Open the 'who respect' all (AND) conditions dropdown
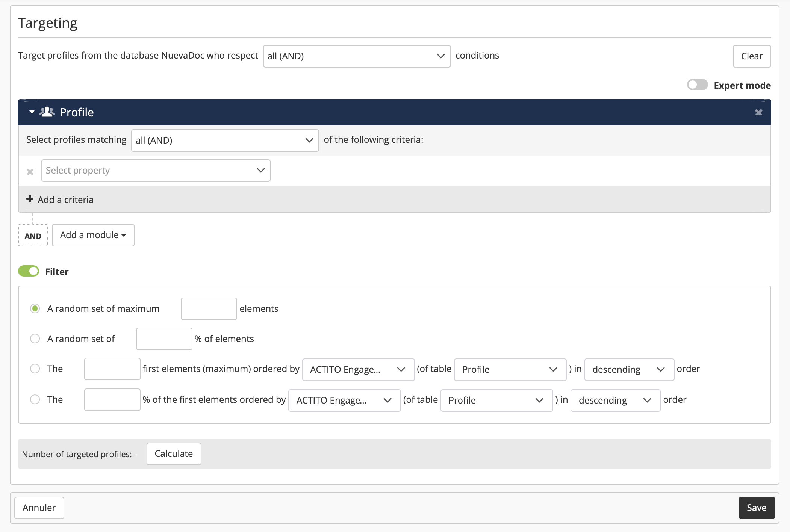The width and height of the screenshot is (790, 532). point(357,56)
